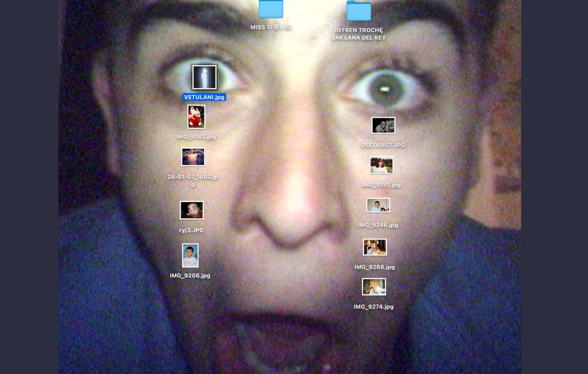Click the IMG_9208.jpg filename text
Image resolution: width=588 pixels, height=374 pixels.
pyautogui.click(x=190, y=276)
